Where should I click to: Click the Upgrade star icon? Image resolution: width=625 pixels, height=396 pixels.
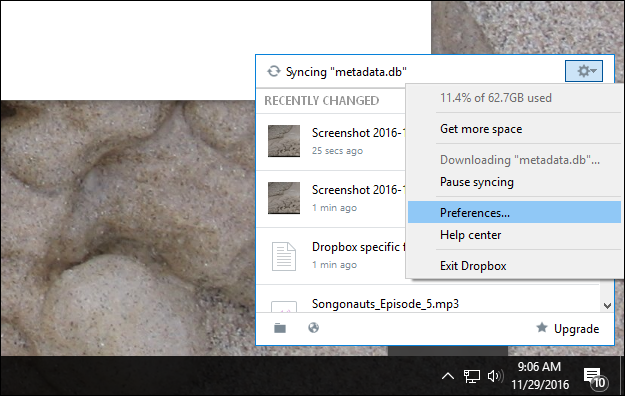tap(542, 328)
